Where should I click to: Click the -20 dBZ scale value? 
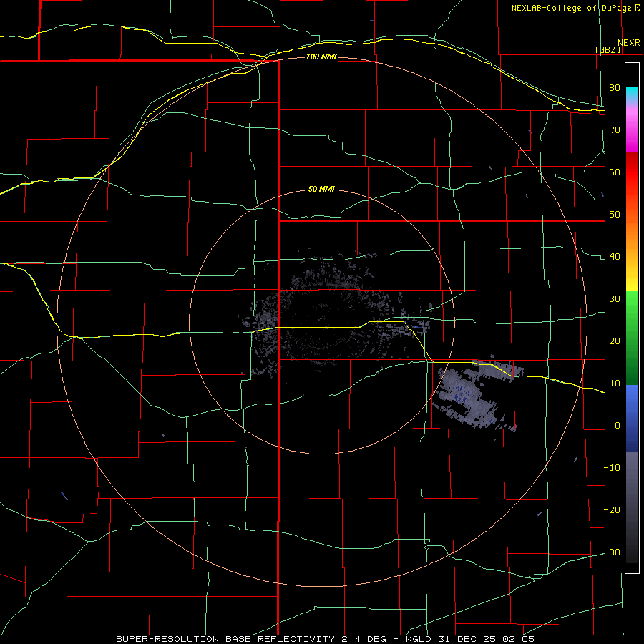pyautogui.click(x=612, y=509)
